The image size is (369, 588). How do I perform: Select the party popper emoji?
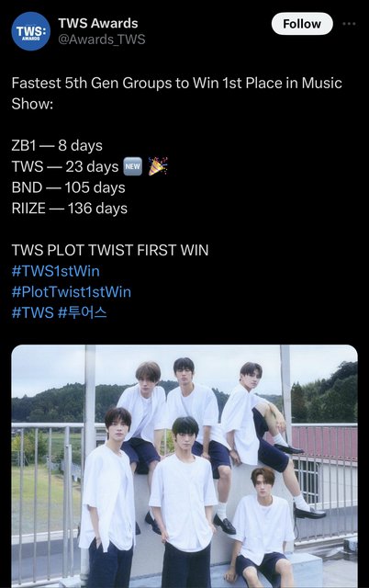tap(158, 166)
